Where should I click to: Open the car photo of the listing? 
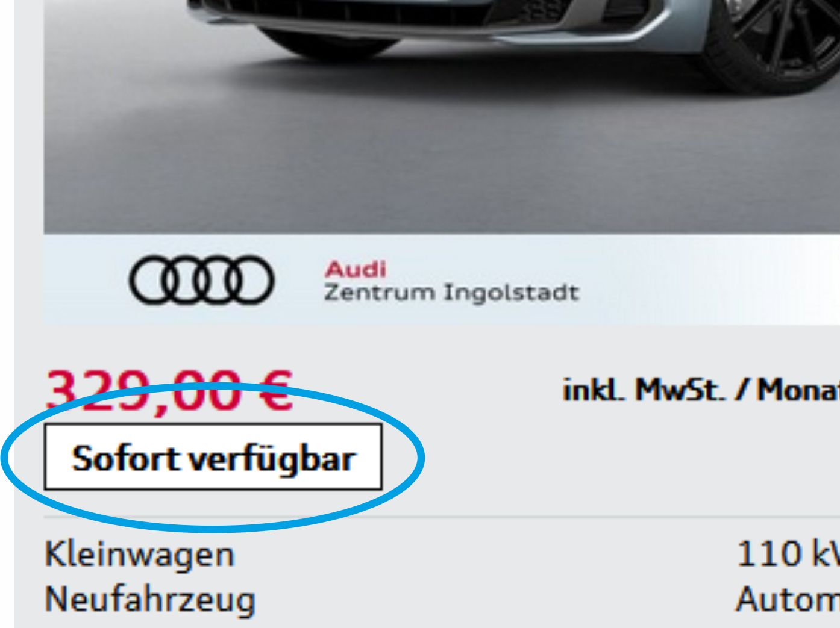coord(442,117)
